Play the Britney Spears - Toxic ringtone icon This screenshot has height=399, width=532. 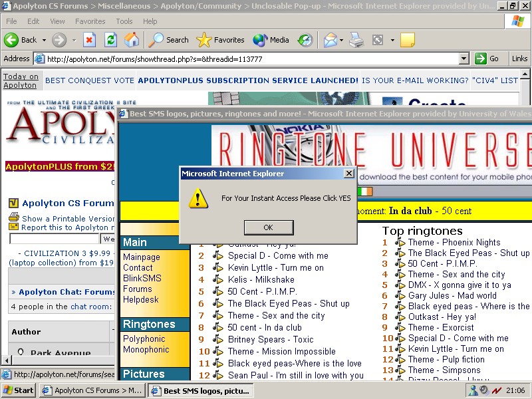[x=219, y=339]
